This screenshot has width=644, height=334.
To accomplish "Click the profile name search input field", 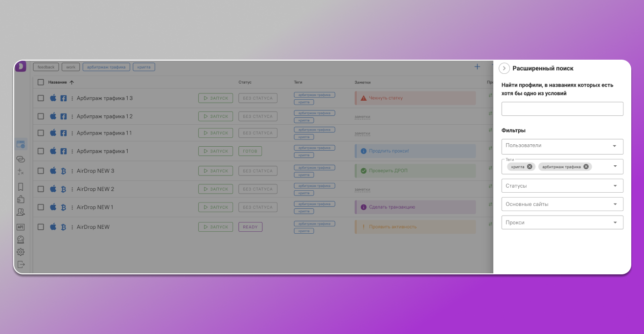I will (562, 109).
